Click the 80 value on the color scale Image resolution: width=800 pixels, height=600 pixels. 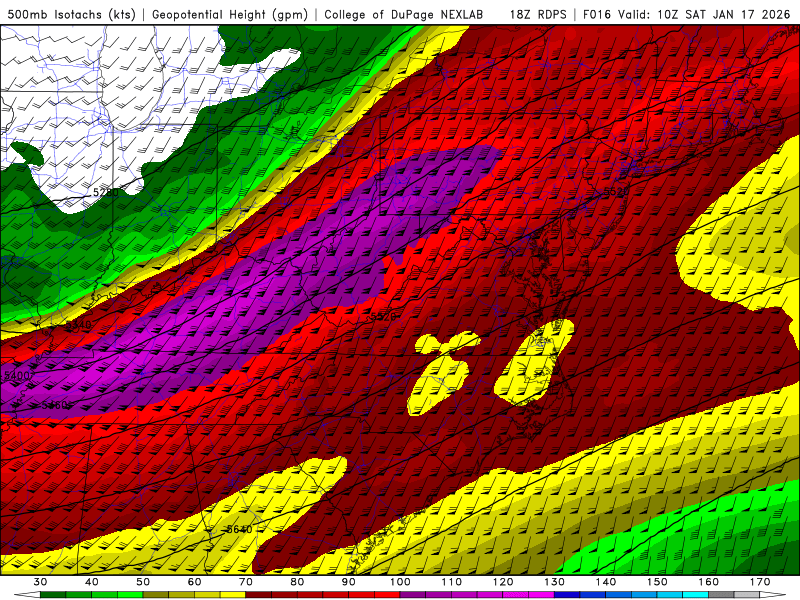point(297,582)
